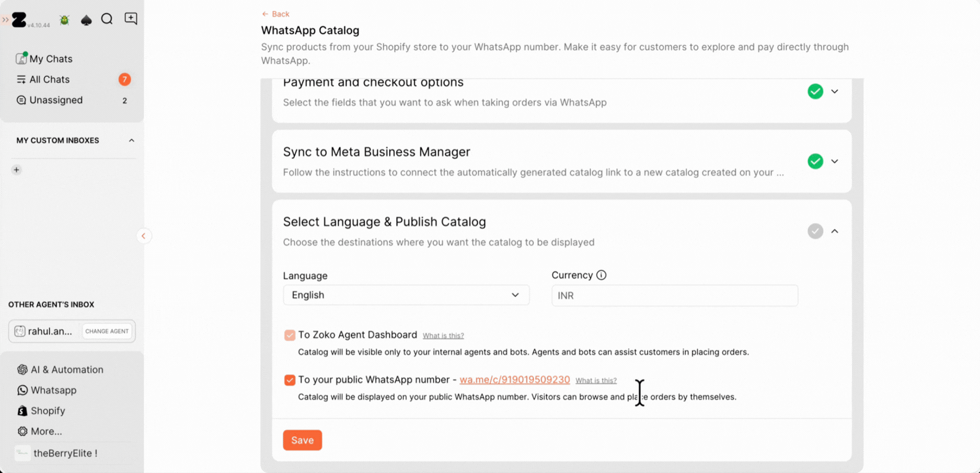This screenshot has width=980, height=473.
Task: Click the Unassigned count 2
Action: click(x=124, y=100)
